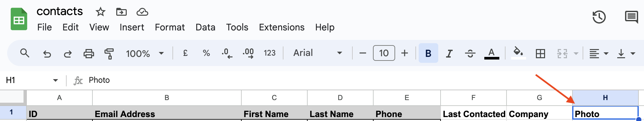Image resolution: width=644 pixels, height=121 pixels.
Task: Open the Arial font dropdown
Action: coord(317,53)
